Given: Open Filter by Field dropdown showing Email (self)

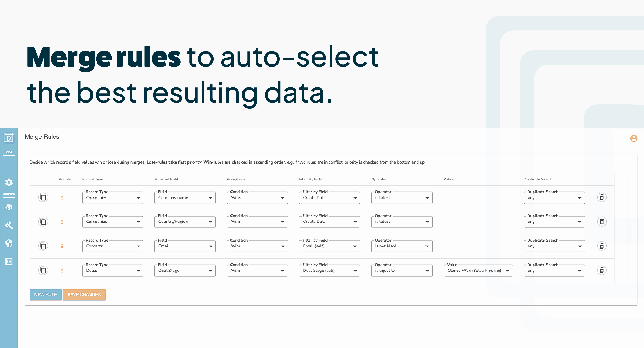Looking at the screenshot, I should click(329, 246).
